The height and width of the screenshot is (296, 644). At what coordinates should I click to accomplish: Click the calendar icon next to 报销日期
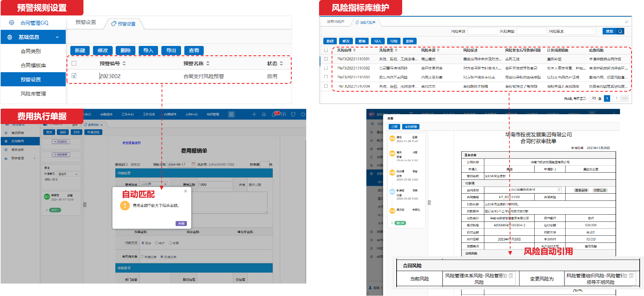[x=193, y=164]
